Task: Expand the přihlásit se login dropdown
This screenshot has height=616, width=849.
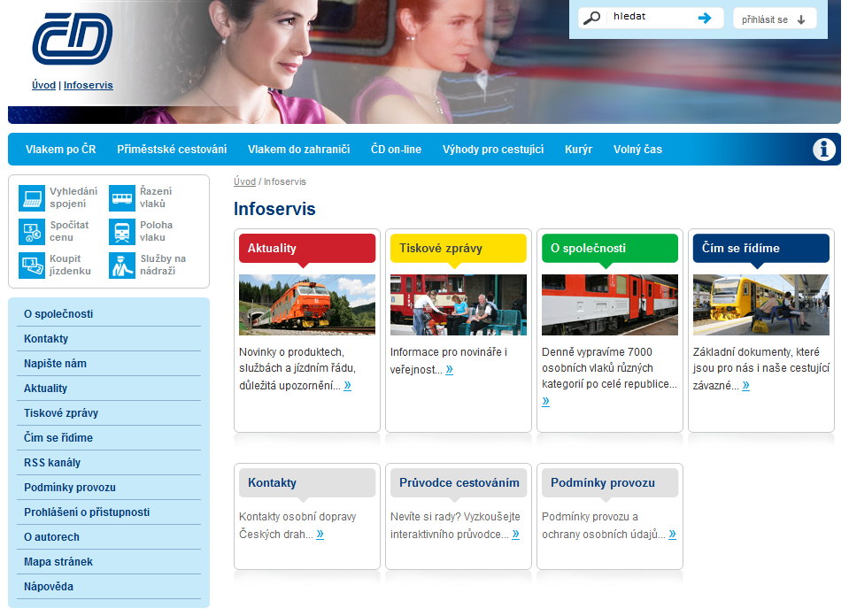Action: 775,19
